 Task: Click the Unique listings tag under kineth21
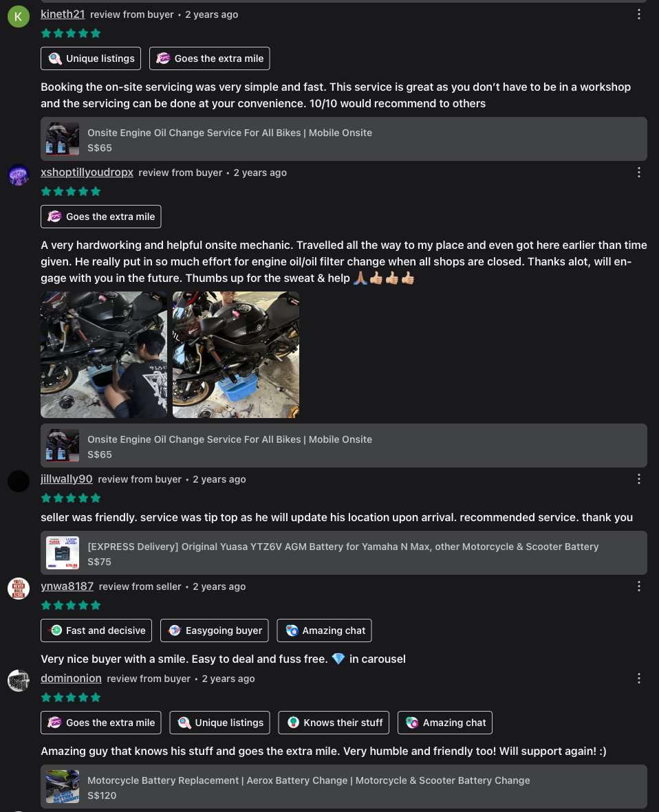coord(91,58)
